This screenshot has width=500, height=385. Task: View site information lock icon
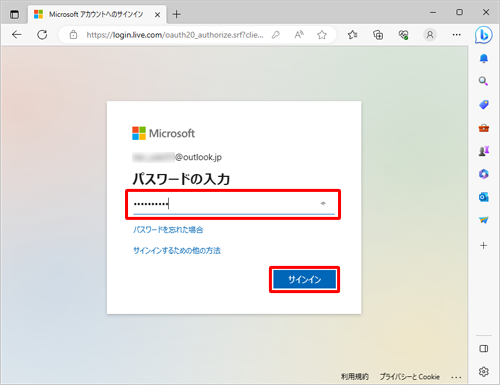[73, 35]
